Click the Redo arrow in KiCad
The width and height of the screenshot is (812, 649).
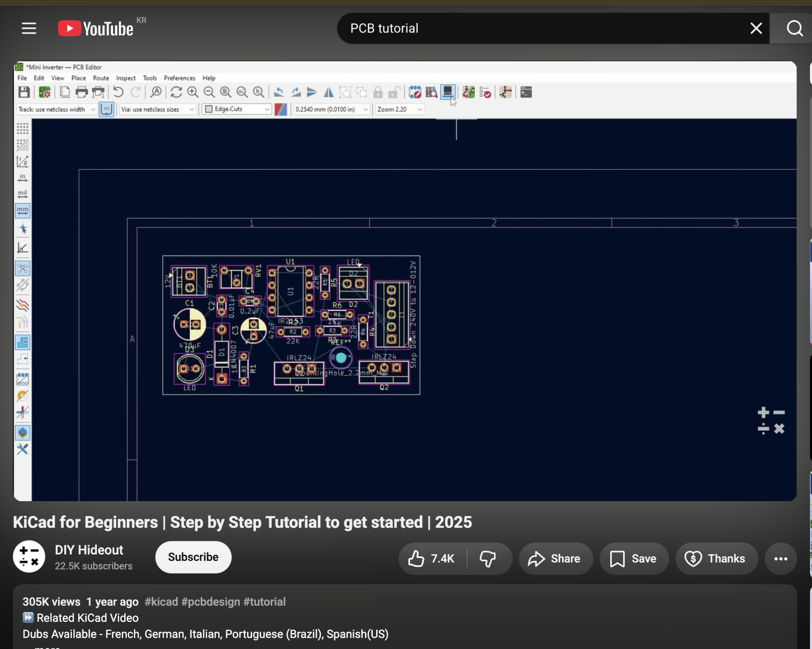click(135, 92)
